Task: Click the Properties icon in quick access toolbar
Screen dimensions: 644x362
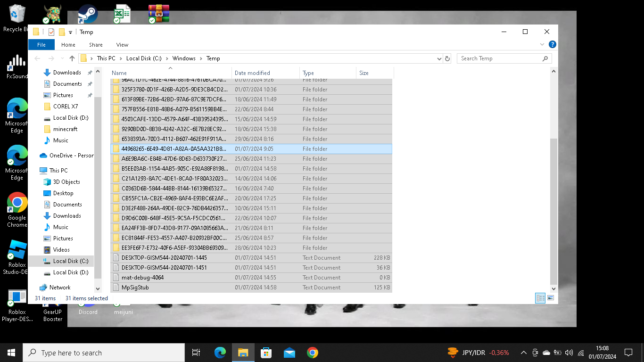Action: coord(51,32)
